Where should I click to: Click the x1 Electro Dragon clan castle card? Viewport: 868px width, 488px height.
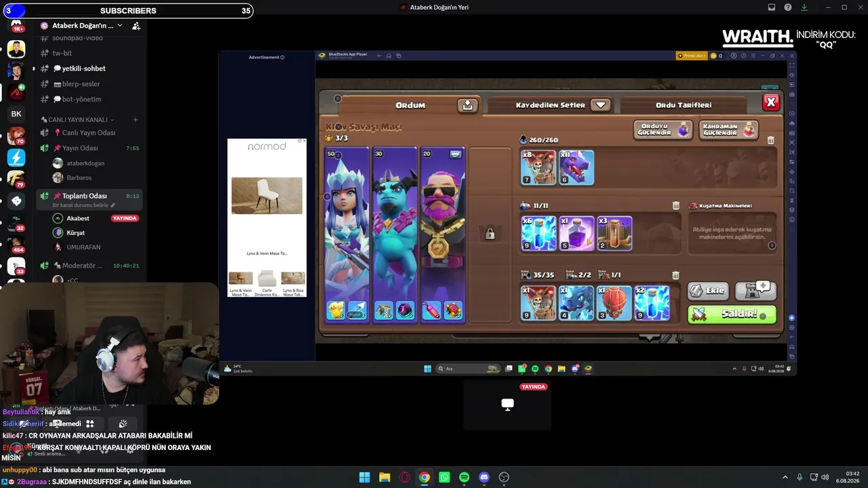tap(576, 303)
